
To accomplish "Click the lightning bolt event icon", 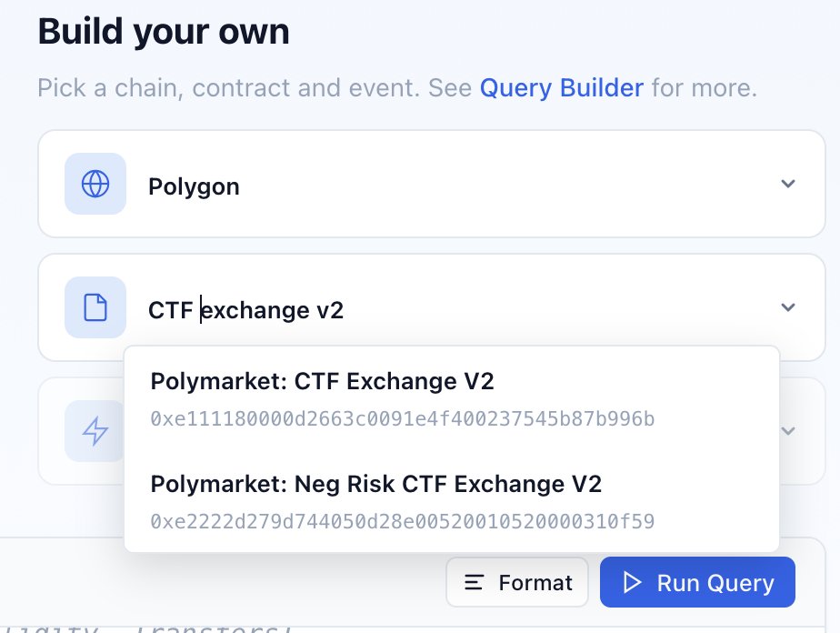I will point(95,430).
